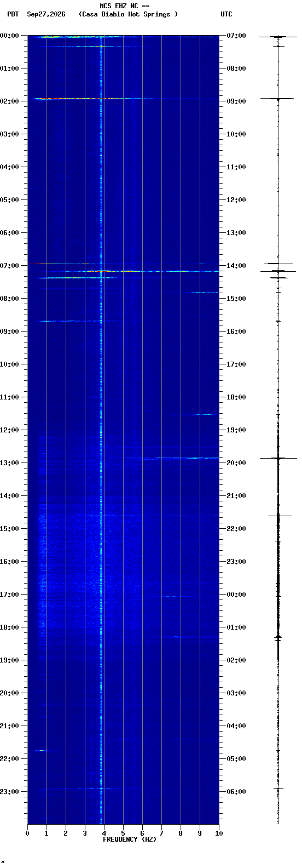Click the 20:00 label on the UTC axis

[x=236, y=463]
